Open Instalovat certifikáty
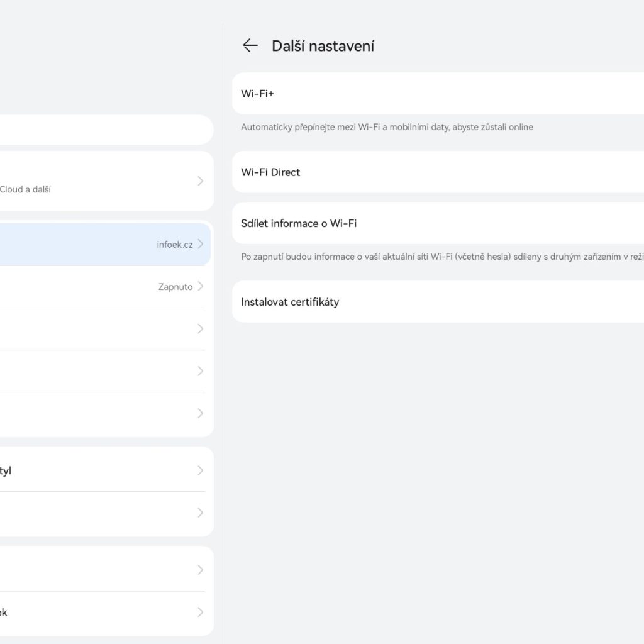The image size is (644, 644). (440, 302)
